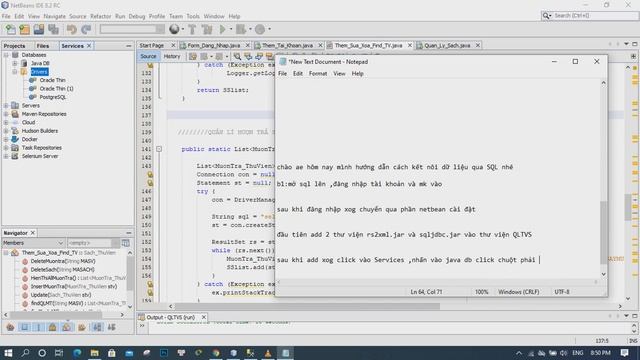Select the PostgreSQL driver
Screen dimensions: 640x360
pos(53,97)
